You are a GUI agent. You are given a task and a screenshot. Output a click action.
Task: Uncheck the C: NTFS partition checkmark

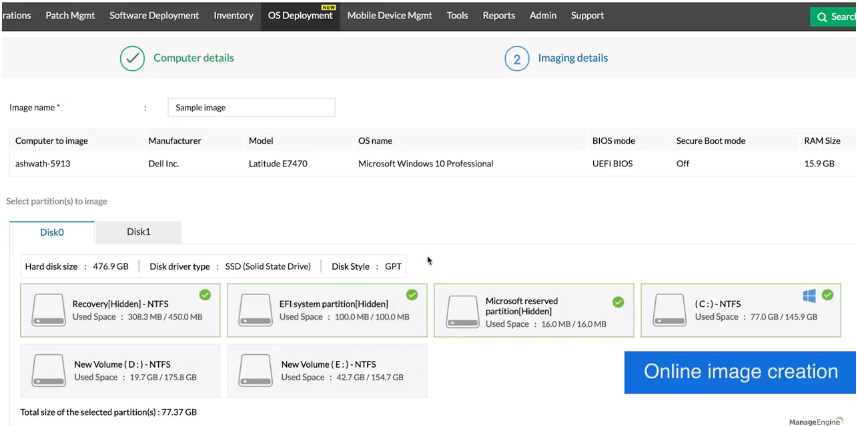(826, 295)
